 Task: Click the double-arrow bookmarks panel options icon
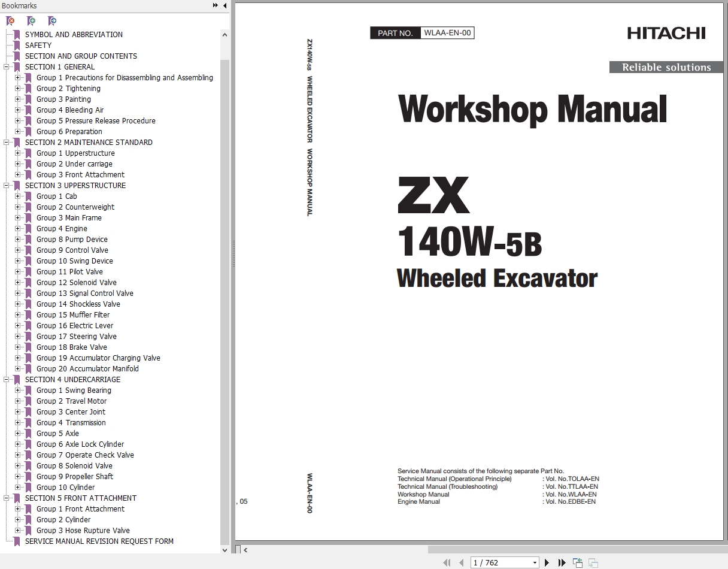coord(216,5)
